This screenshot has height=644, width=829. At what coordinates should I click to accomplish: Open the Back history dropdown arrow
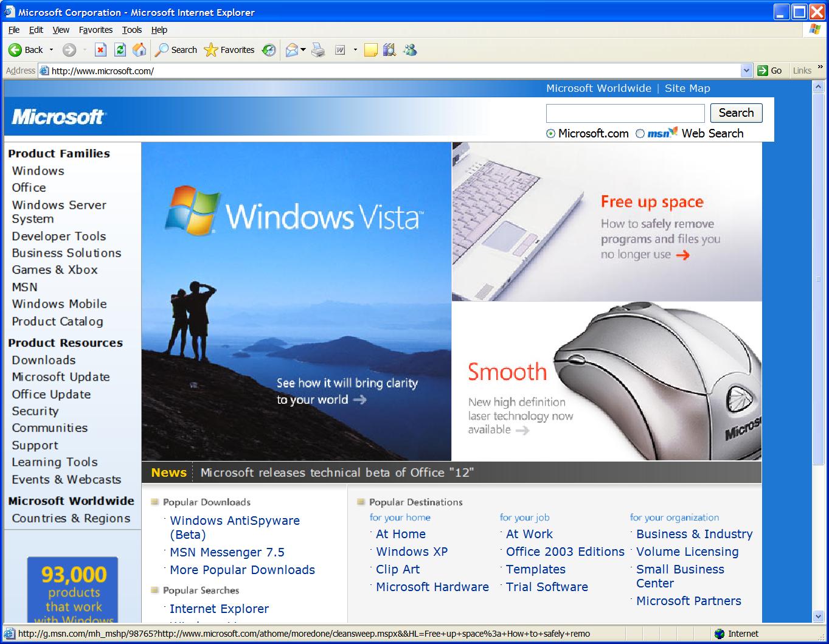pos(51,50)
